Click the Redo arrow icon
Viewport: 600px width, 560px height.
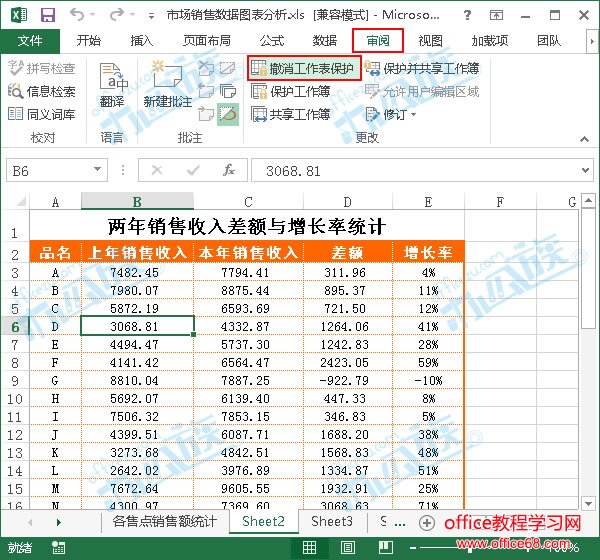pyautogui.click(x=117, y=15)
